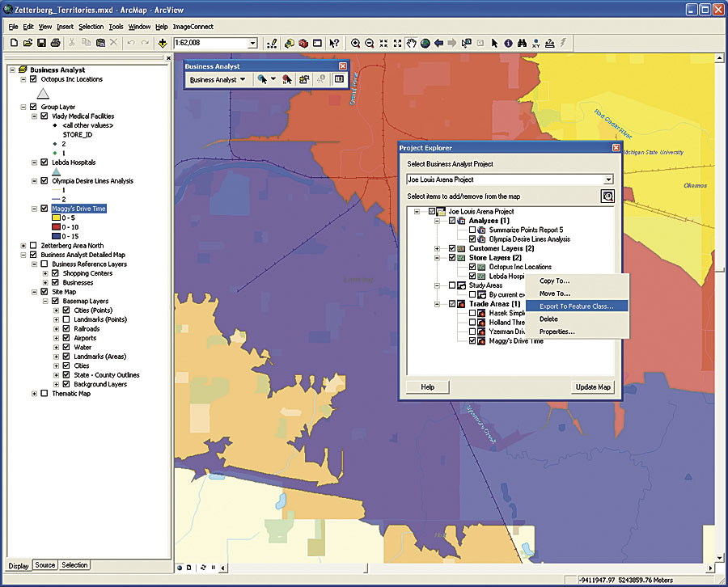
Task: Expand the Shopping Centers layer
Action: [45, 273]
